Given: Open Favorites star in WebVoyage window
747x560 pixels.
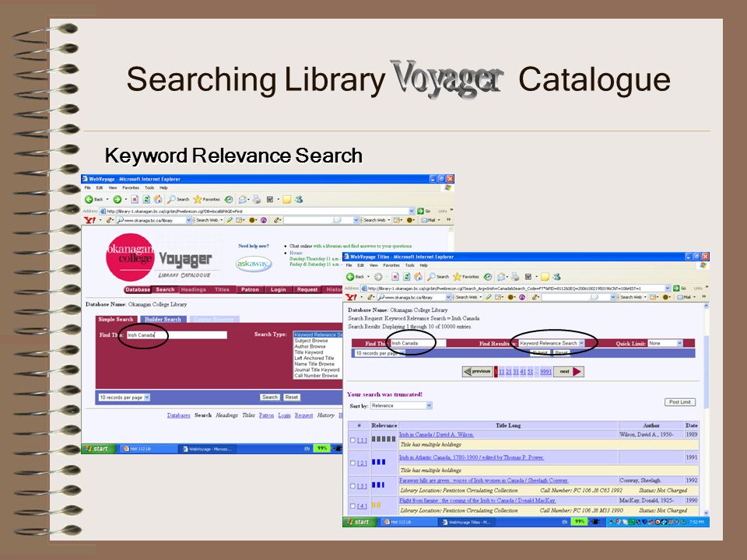Looking at the screenshot, I should click(x=197, y=200).
